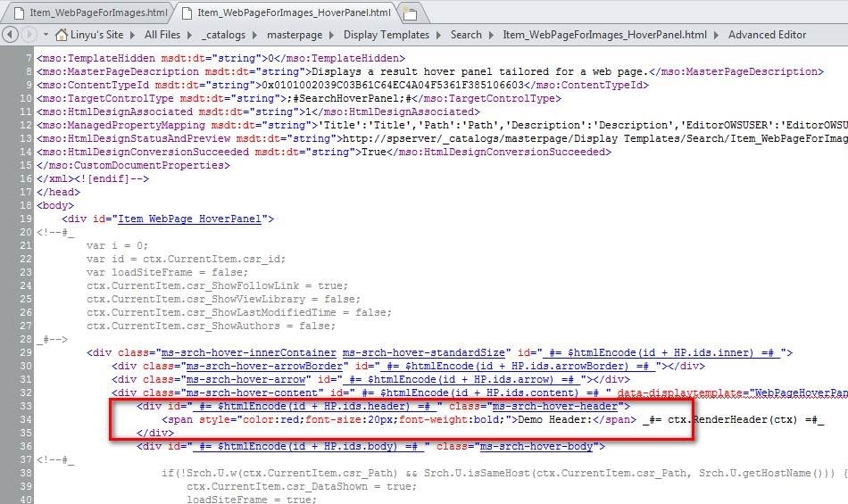Click the csr_ShowAuthors = false line

coord(211,326)
